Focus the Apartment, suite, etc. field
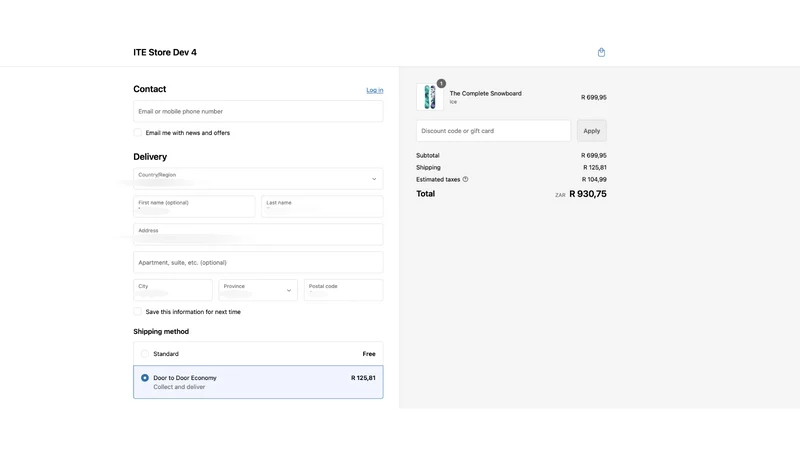The width and height of the screenshot is (800, 450). pyautogui.click(x=258, y=262)
